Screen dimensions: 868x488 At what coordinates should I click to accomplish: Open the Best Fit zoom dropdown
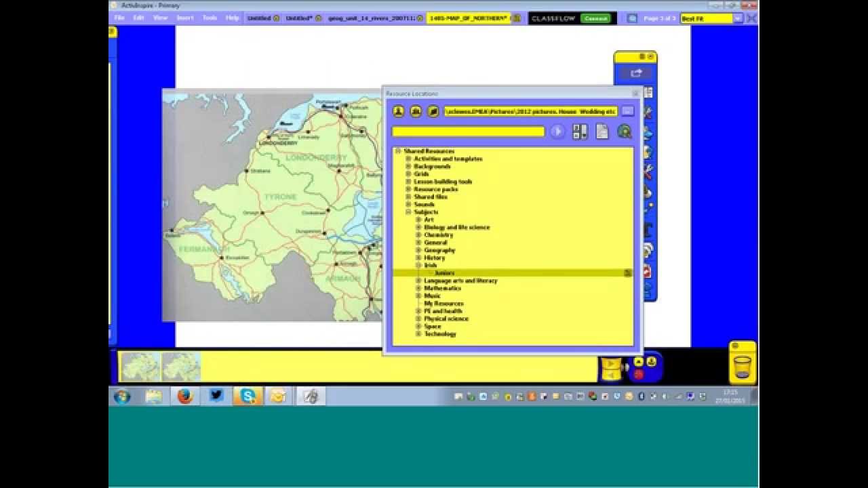point(738,18)
